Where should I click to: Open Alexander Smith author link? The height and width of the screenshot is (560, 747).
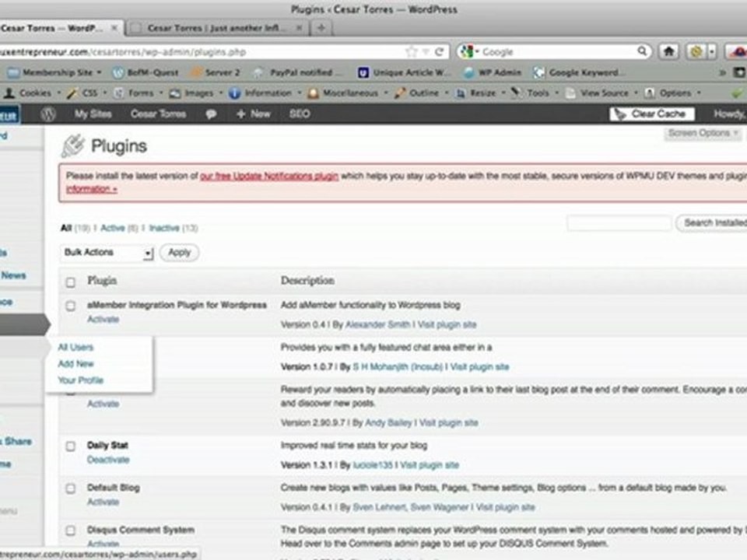coord(377,325)
